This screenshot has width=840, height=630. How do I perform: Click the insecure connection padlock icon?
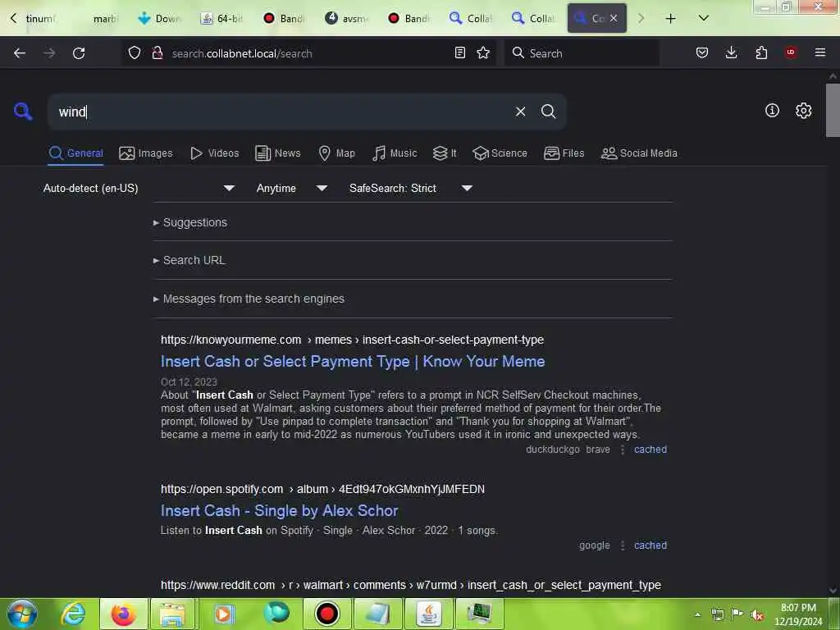(157, 53)
